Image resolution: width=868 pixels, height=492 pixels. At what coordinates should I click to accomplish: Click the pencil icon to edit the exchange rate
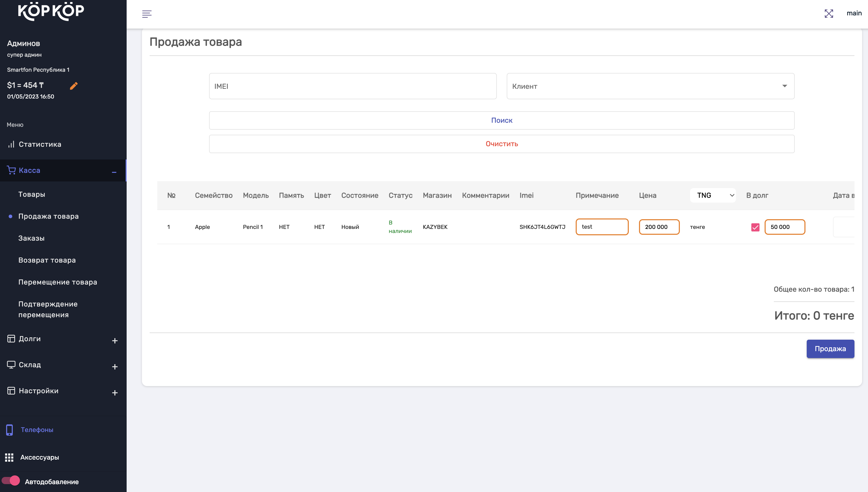(74, 86)
